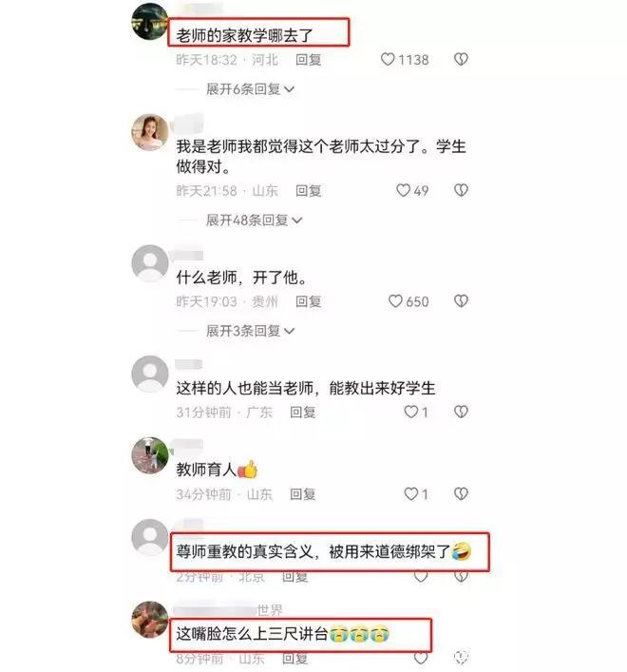The width and height of the screenshot is (627, 672).
Task: Reply to the 31-minutes-ago Guangdong comment
Action: tap(303, 413)
